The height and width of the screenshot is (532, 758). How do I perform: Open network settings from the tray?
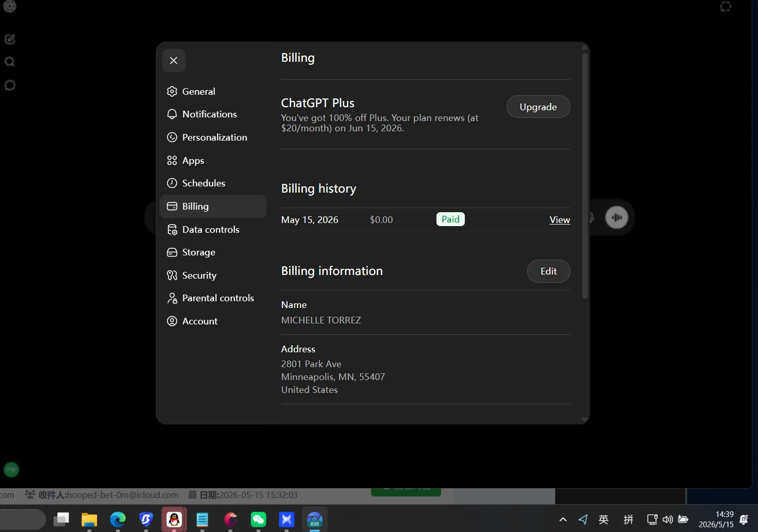click(x=652, y=520)
